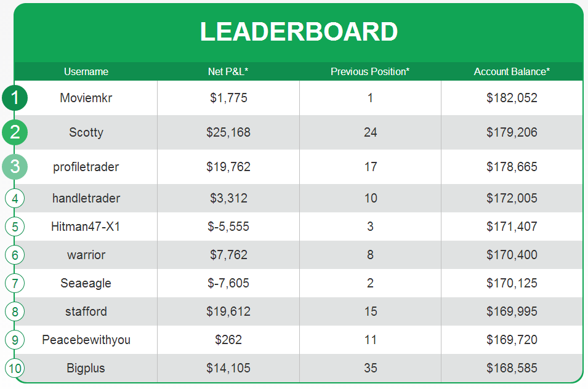588x389 pixels.
Task: Click the Peacebewithyou username
Action: coord(86,340)
